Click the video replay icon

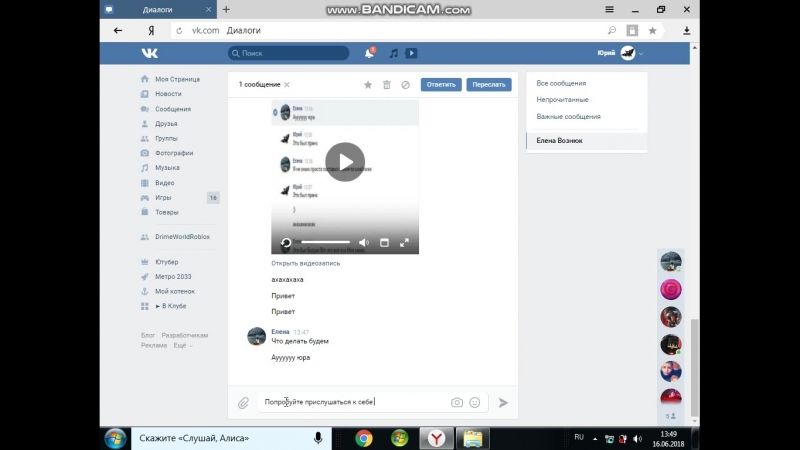click(x=286, y=243)
